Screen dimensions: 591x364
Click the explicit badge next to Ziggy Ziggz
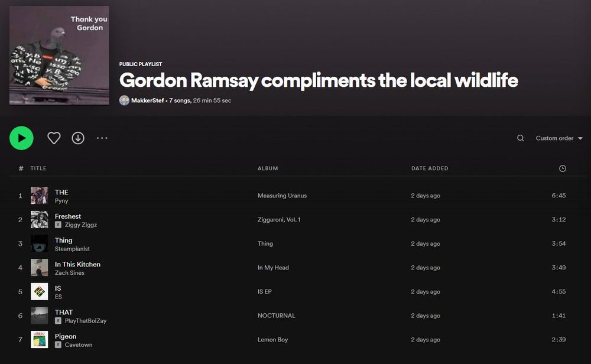[x=58, y=225]
